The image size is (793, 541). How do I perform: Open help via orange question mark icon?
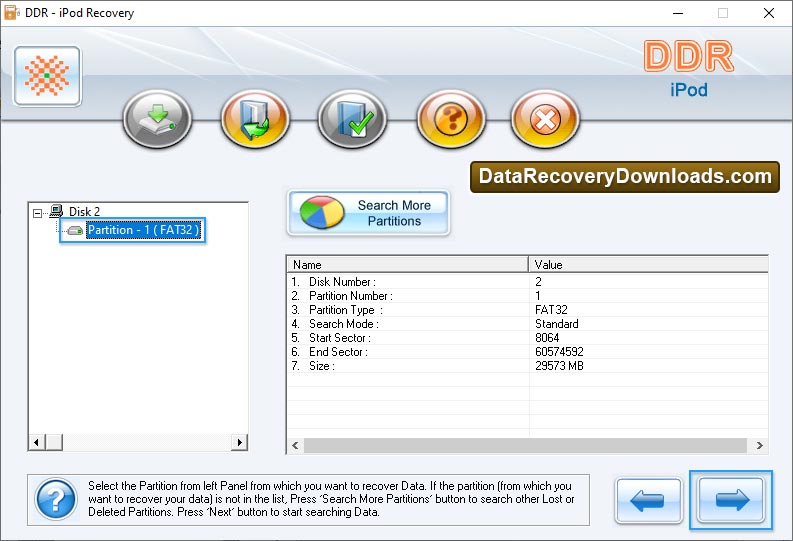(x=451, y=119)
